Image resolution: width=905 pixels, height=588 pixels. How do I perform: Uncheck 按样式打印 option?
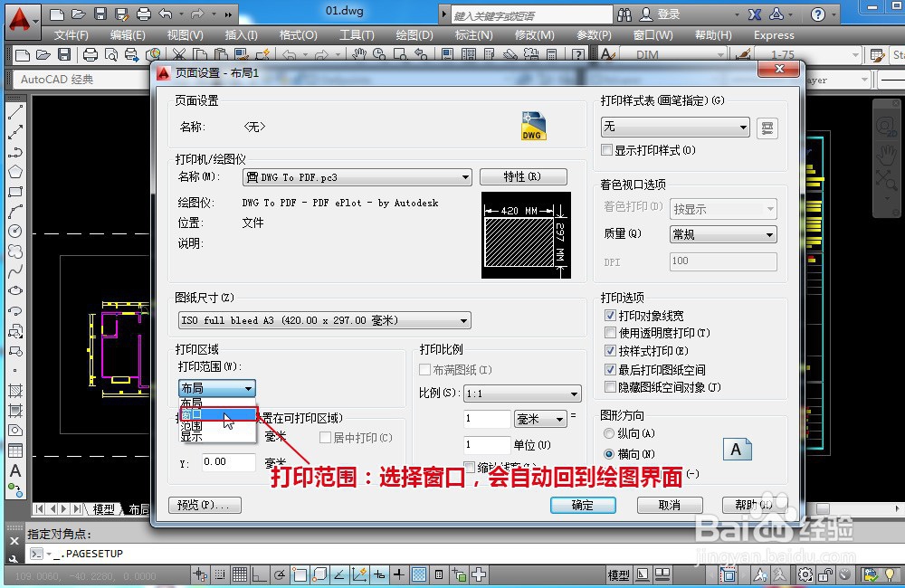tap(610, 350)
